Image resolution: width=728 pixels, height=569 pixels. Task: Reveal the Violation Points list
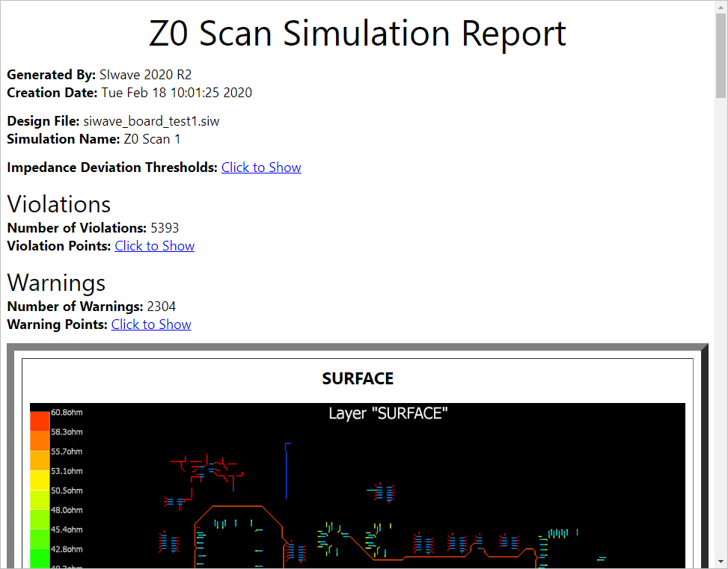pos(154,245)
